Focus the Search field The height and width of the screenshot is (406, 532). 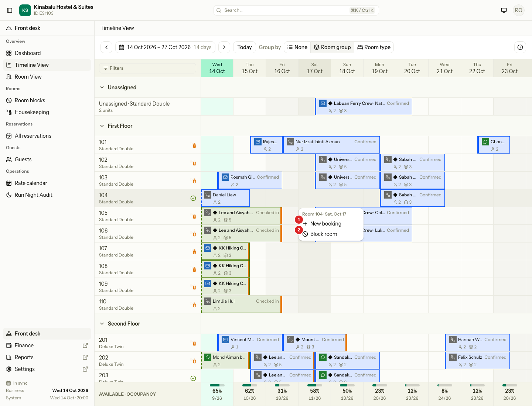click(296, 10)
